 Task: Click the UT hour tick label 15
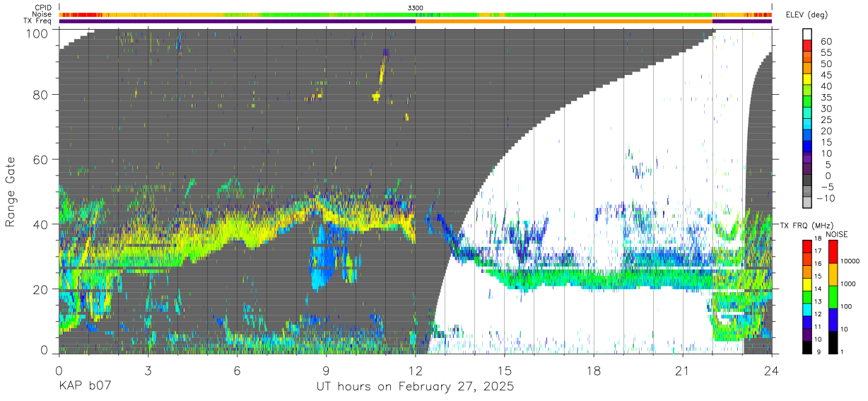(x=505, y=371)
